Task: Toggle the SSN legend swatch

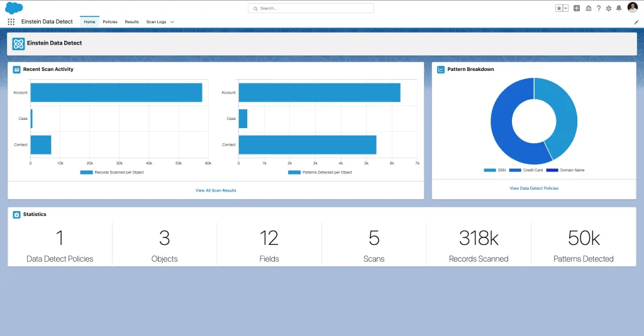Action: pyautogui.click(x=490, y=170)
